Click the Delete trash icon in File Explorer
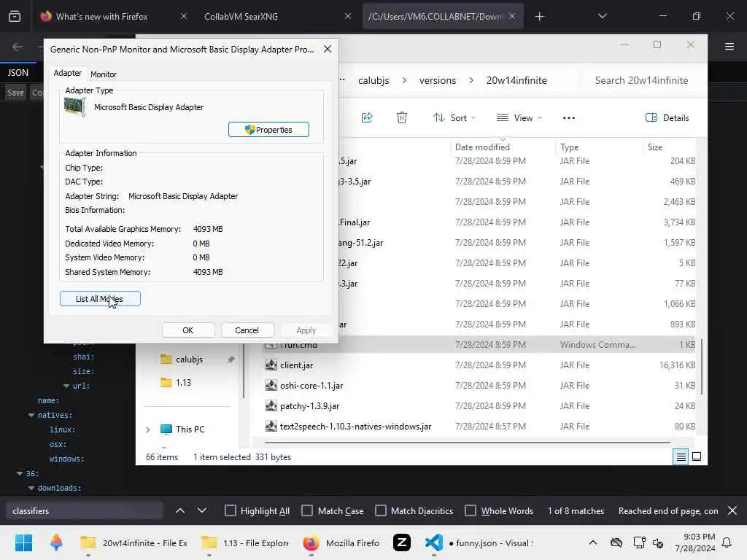Screen dimensions: 747x560 click(402, 117)
